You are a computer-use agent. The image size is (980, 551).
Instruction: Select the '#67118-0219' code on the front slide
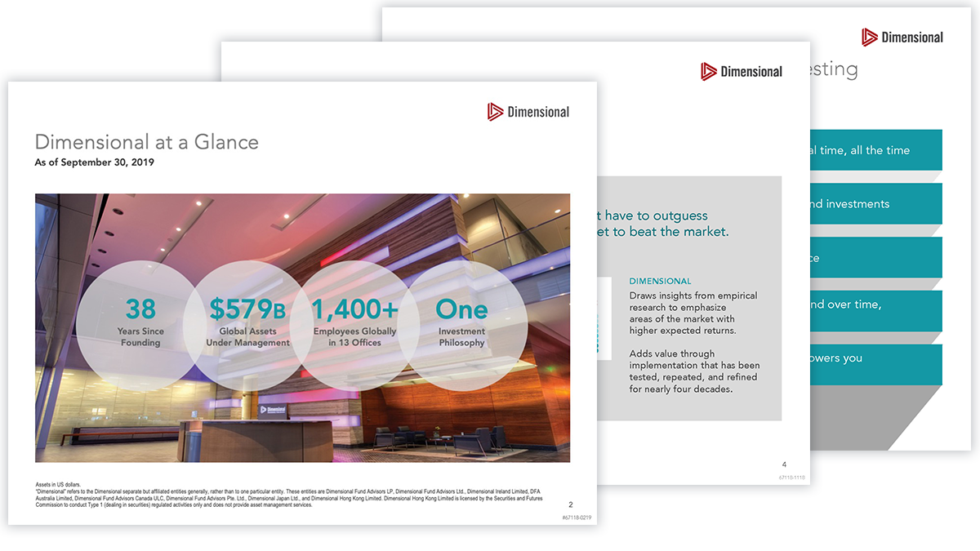click(x=576, y=518)
